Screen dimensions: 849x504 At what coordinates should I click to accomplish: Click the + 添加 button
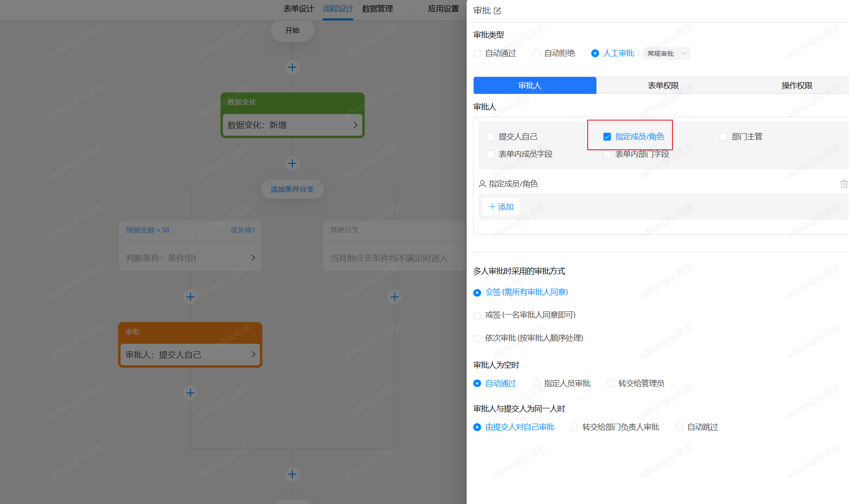pyautogui.click(x=501, y=207)
